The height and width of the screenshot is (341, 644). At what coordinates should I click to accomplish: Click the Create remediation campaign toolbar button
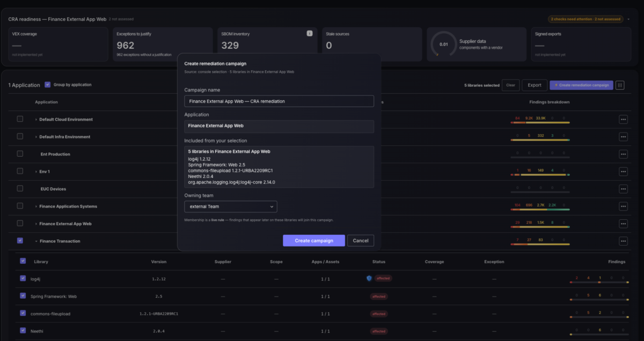coord(581,85)
